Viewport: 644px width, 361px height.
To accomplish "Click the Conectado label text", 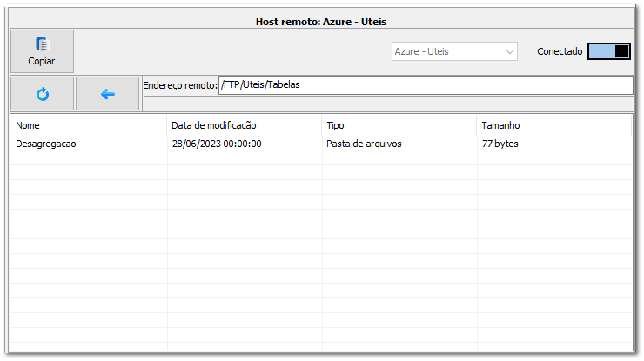I will tap(560, 52).
